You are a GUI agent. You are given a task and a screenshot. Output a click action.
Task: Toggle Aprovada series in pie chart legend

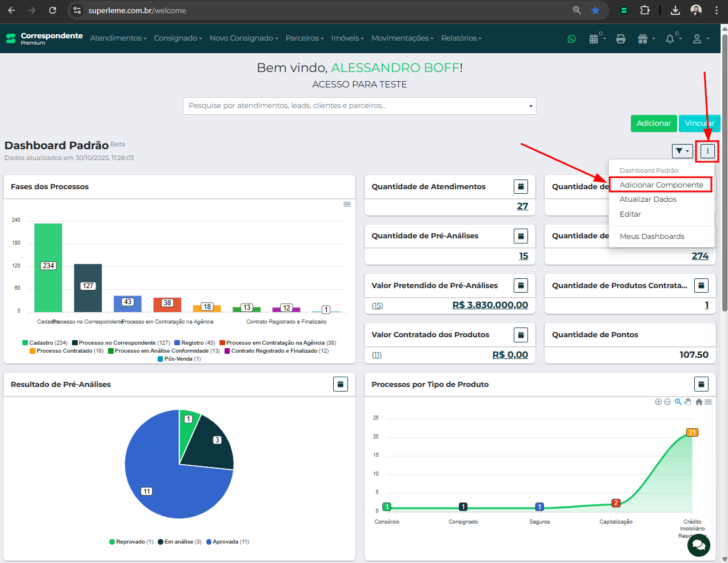tap(227, 542)
